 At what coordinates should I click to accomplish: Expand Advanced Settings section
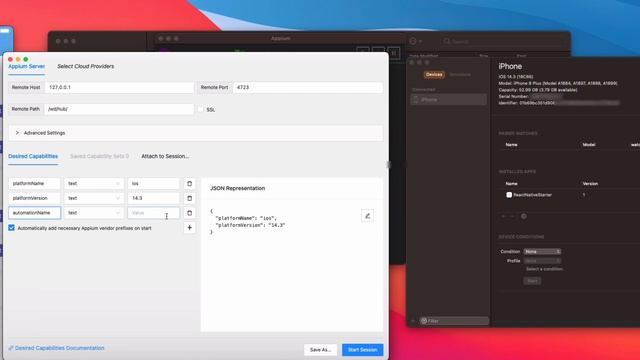click(196, 133)
